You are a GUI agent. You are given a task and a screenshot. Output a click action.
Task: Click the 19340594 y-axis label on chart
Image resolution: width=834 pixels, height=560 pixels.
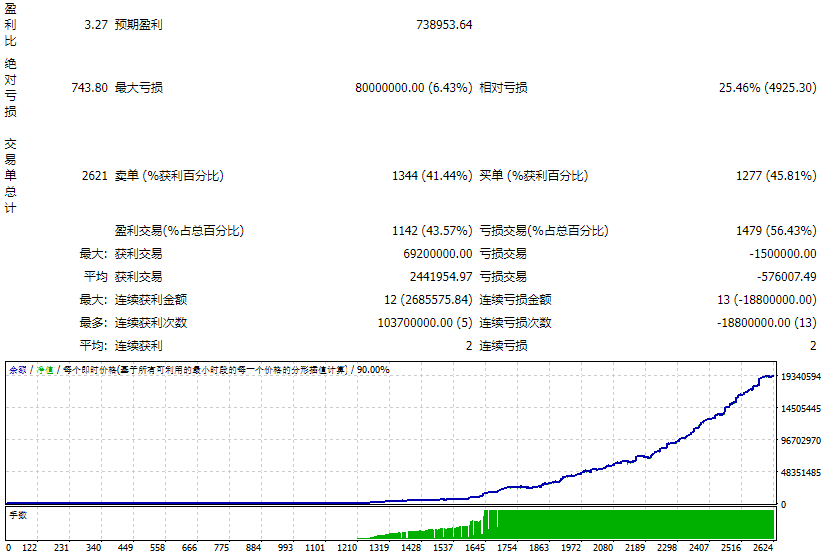801,377
